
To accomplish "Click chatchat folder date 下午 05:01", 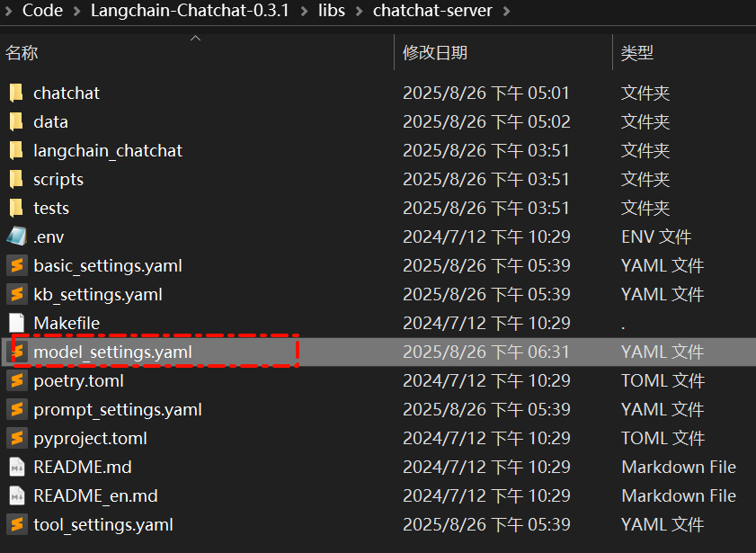I will pos(486,93).
